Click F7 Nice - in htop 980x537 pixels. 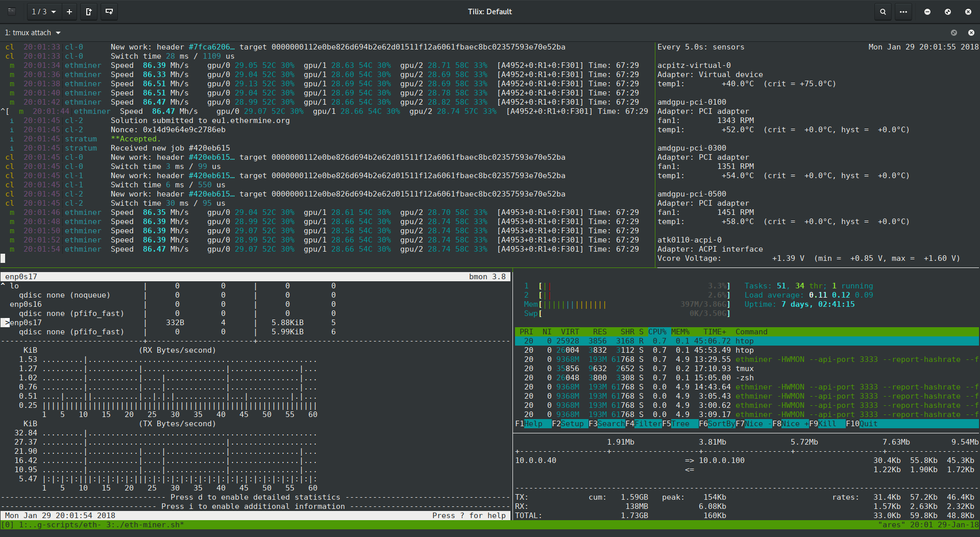tap(753, 424)
